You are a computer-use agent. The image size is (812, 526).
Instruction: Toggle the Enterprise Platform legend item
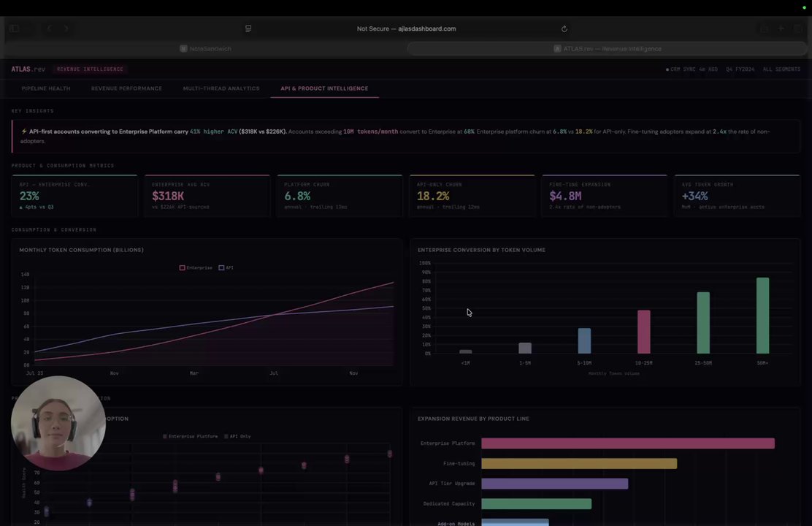pos(190,436)
